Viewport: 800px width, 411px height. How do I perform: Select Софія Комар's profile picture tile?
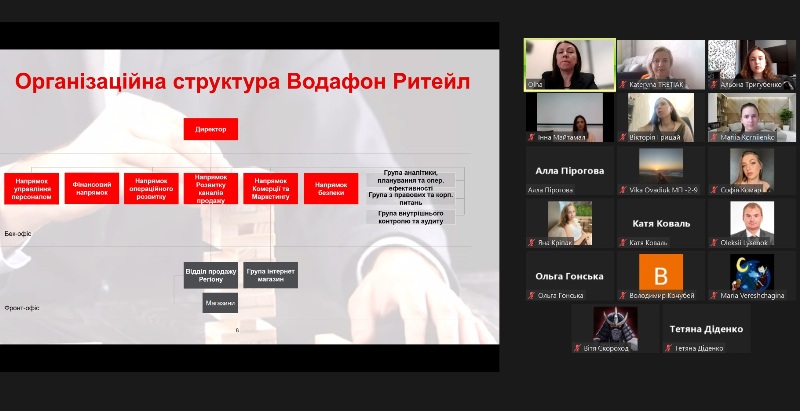[x=752, y=170]
